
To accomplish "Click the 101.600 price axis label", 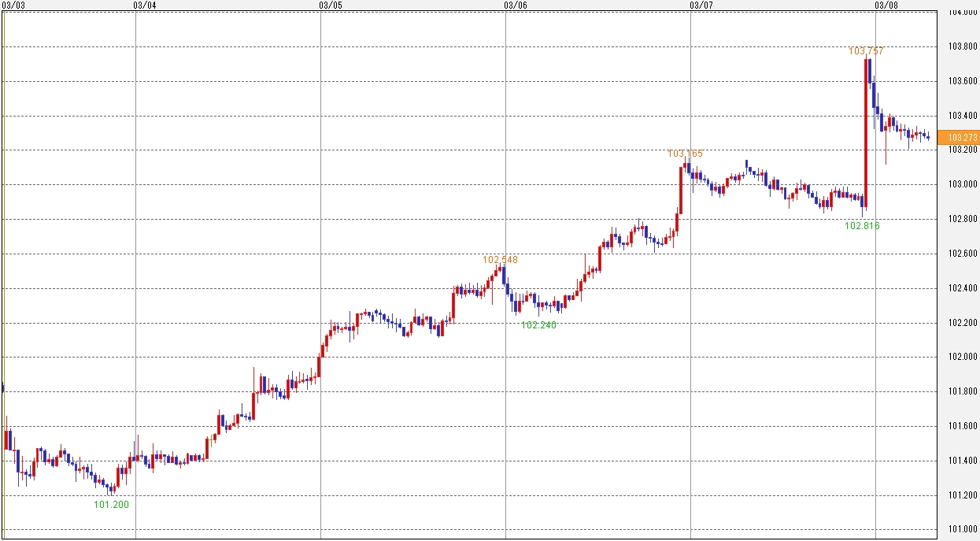I will (x=963, y=426).
